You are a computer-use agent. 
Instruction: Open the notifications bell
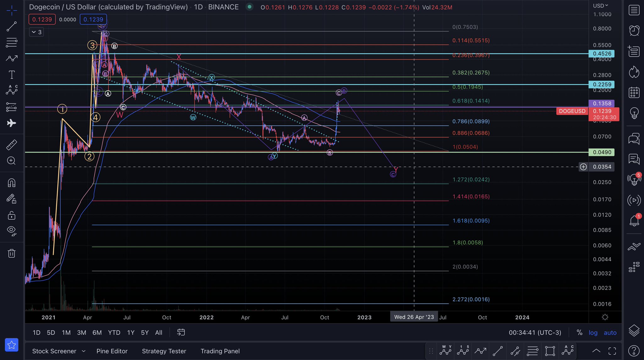pyautogui.click(x=634, y=221)
